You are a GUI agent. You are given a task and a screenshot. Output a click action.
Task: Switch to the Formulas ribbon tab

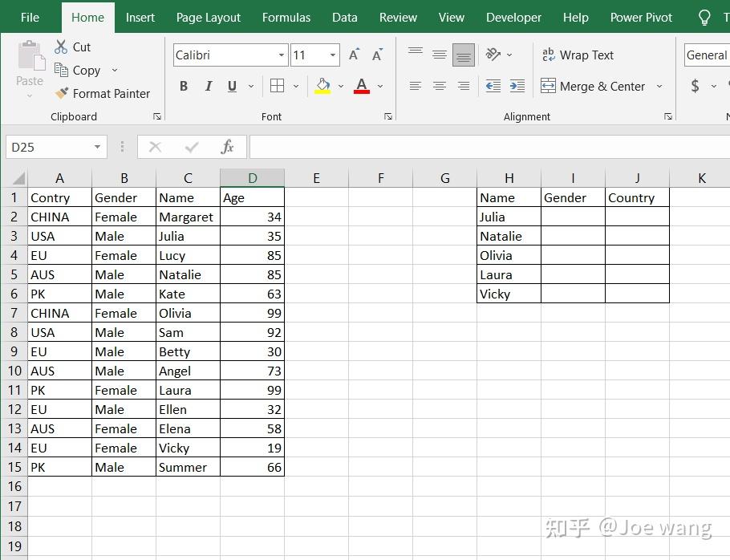pyautogui.click(x=286, y=18)
